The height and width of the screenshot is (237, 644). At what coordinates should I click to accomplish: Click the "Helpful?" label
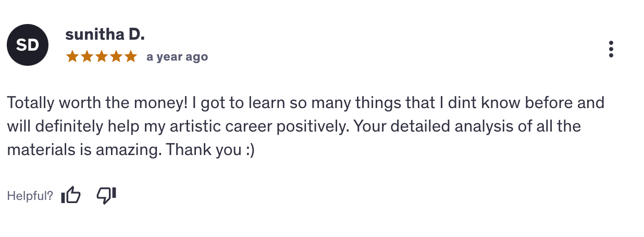[30, 196]
